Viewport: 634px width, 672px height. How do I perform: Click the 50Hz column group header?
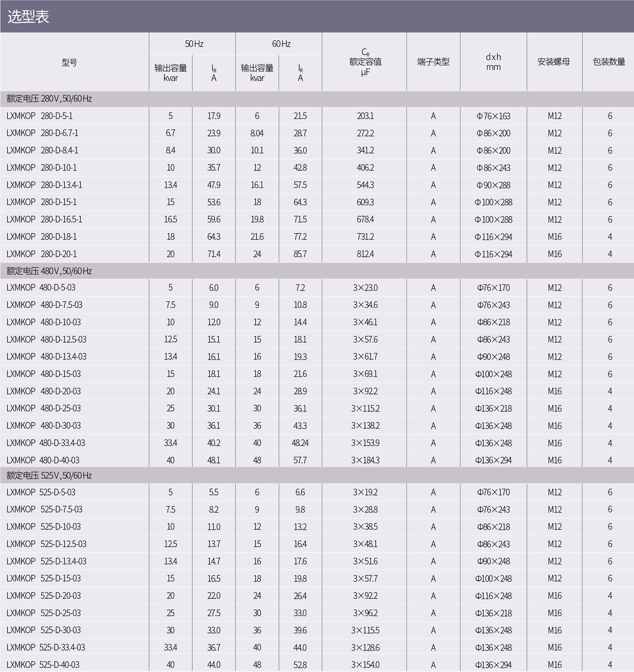click(194, 44)
